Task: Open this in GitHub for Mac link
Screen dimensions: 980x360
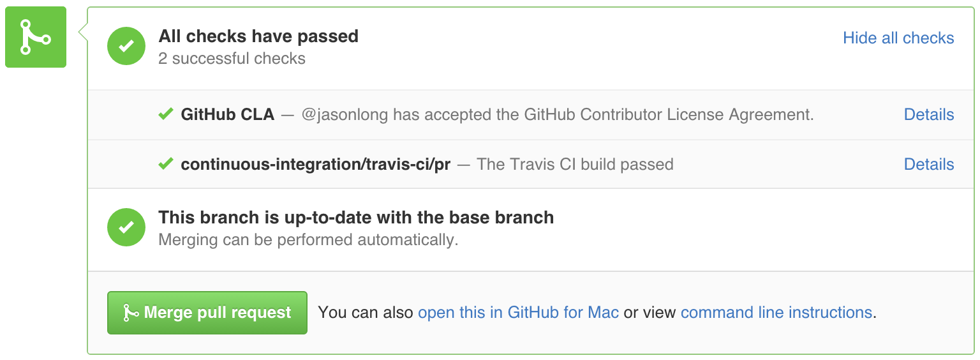Action: 518,313
